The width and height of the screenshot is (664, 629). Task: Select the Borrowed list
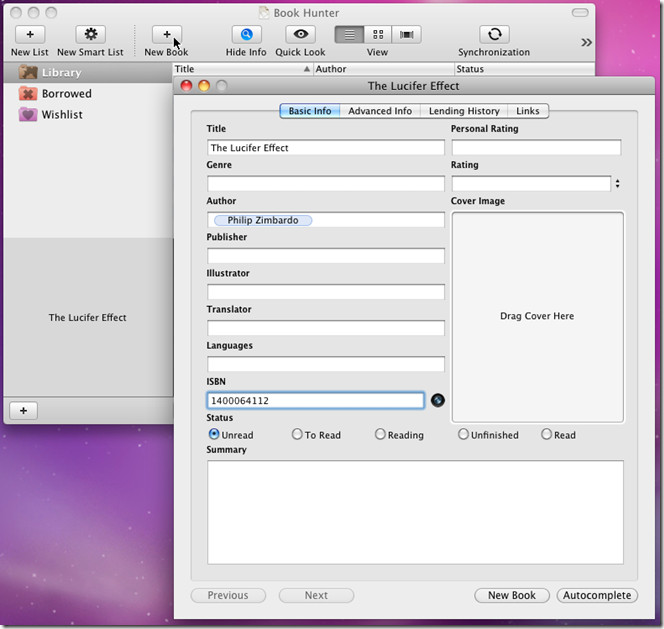(x=88, y=94)
